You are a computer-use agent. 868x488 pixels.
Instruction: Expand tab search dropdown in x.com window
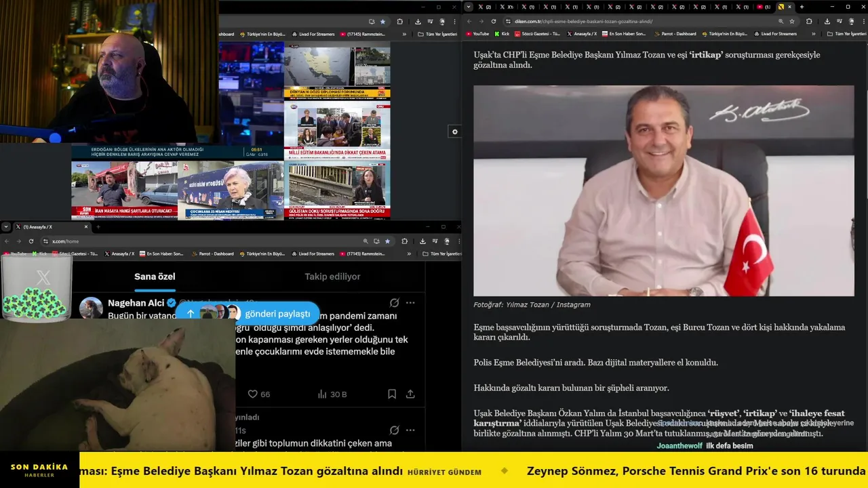pyautogui.click(x=6, y=227)
